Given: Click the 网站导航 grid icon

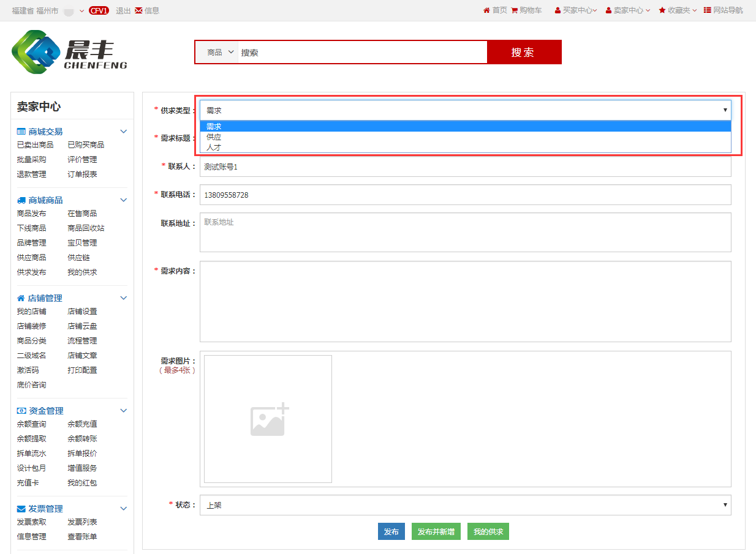Looking at the screenshot, I should point(707,10).
